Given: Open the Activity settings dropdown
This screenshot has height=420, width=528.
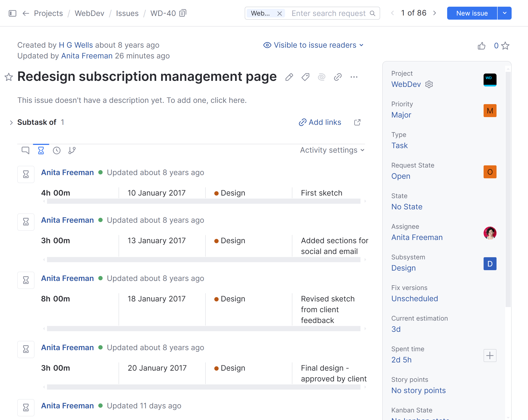Looking at the screenshot, I should coord(332,150).
